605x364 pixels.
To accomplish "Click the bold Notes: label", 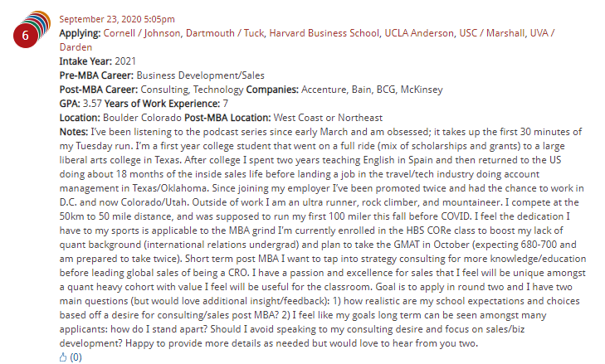I will tap(74, 132).
